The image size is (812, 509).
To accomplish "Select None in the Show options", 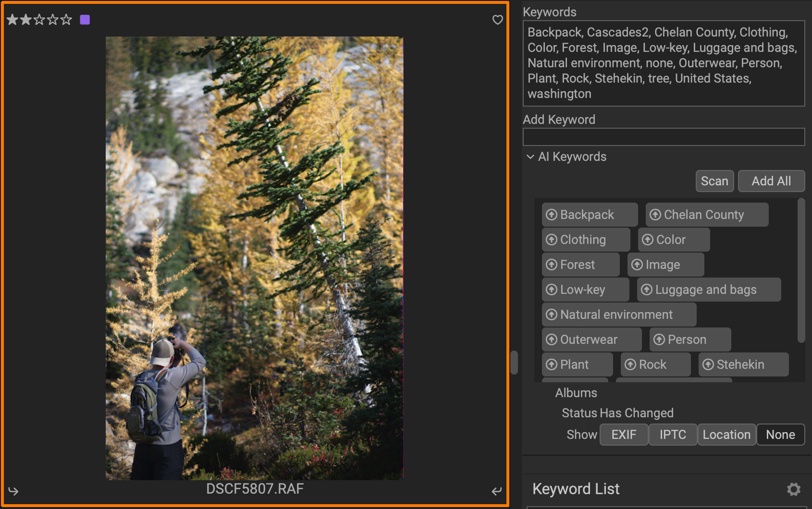I will [x=780, y=435].
